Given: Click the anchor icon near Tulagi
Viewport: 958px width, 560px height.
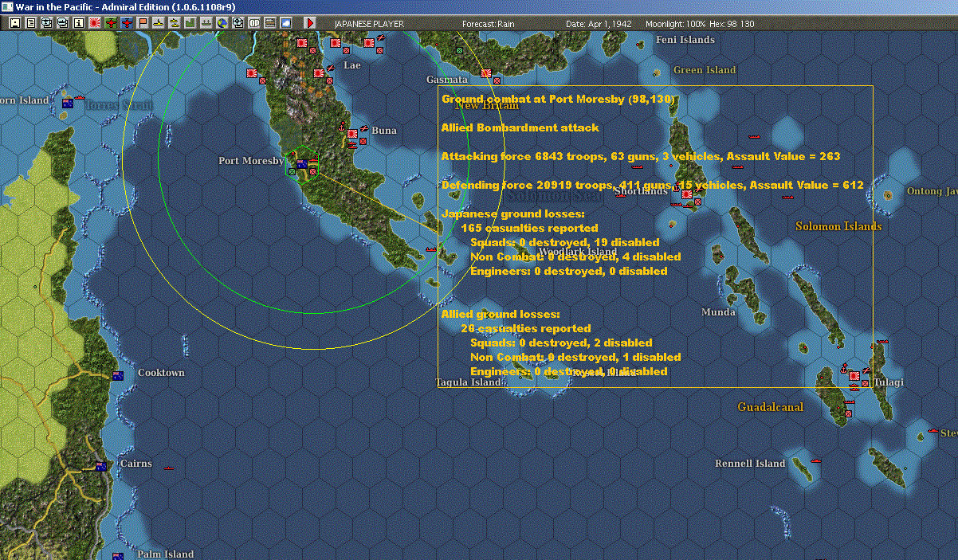Looking at the screenshot, I should (842, 369).
